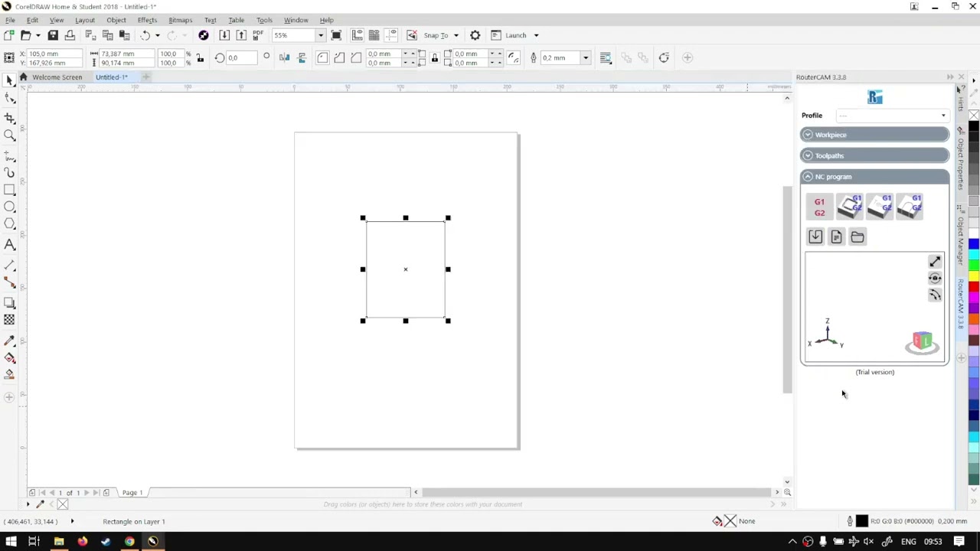
Task: Select the Crop tool
Action: (9, 118)
